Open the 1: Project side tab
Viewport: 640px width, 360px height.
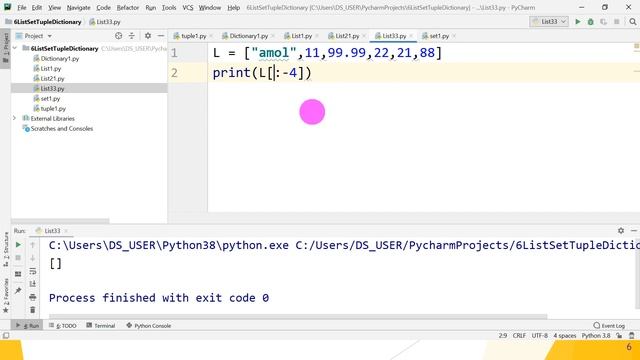[6, 48]
